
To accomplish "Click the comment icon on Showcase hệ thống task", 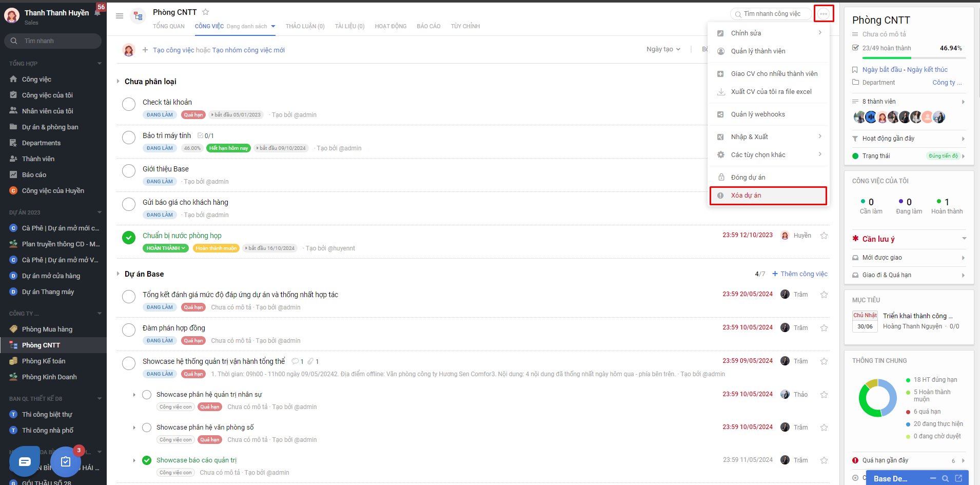I will tap(295, 361).
